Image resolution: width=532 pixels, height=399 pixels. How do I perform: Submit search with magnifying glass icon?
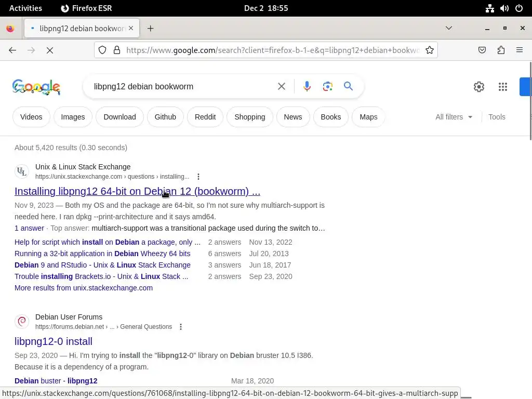348,86
